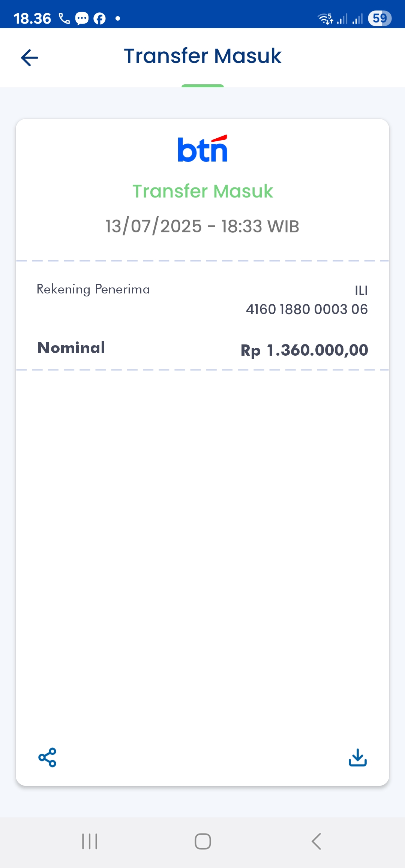
Task: Open Android recent apps button
Action: 90,841
